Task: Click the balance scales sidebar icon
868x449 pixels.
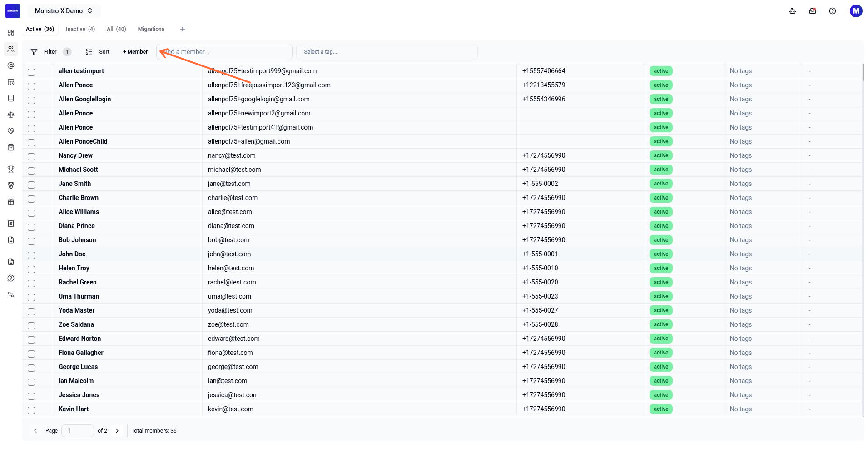Action: tap(11, 115)
